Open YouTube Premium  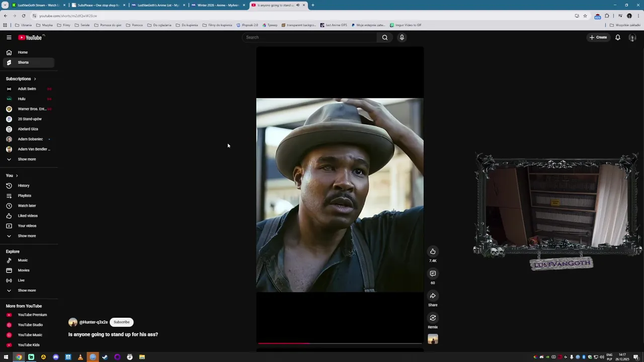[x=29, y=315]
